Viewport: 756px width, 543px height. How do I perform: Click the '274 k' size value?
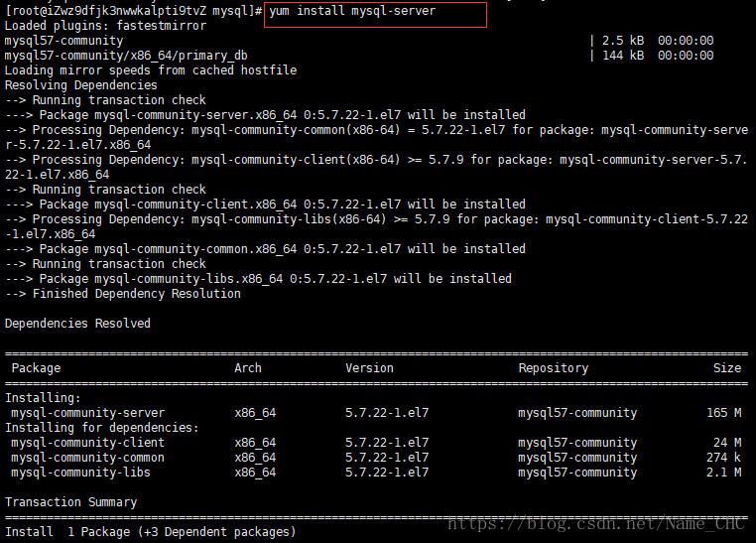pyautogui.click(x=723, y=458)
